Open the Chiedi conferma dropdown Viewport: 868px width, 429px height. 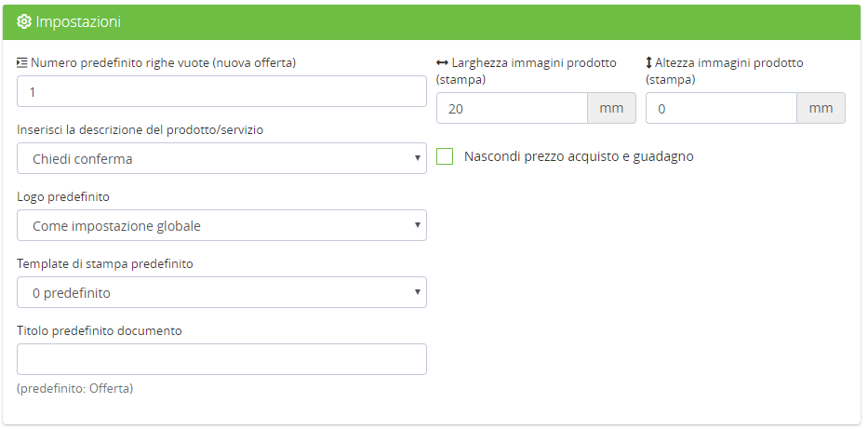pyautogui.click(x=221, y=159)
